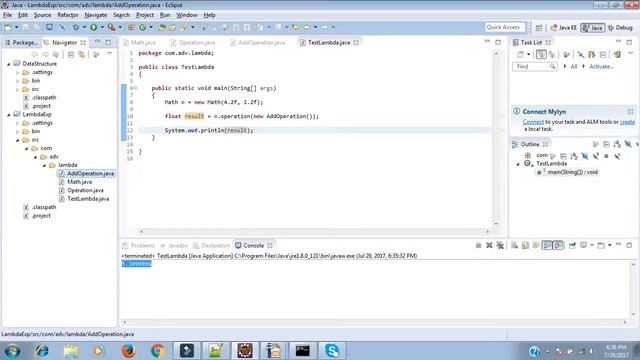Toggle Focus on Workweek in Task List

tap(566, 54)
